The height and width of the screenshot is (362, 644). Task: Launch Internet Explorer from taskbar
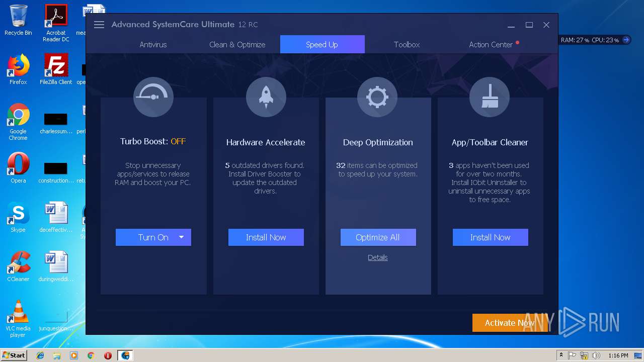[40, 355]
